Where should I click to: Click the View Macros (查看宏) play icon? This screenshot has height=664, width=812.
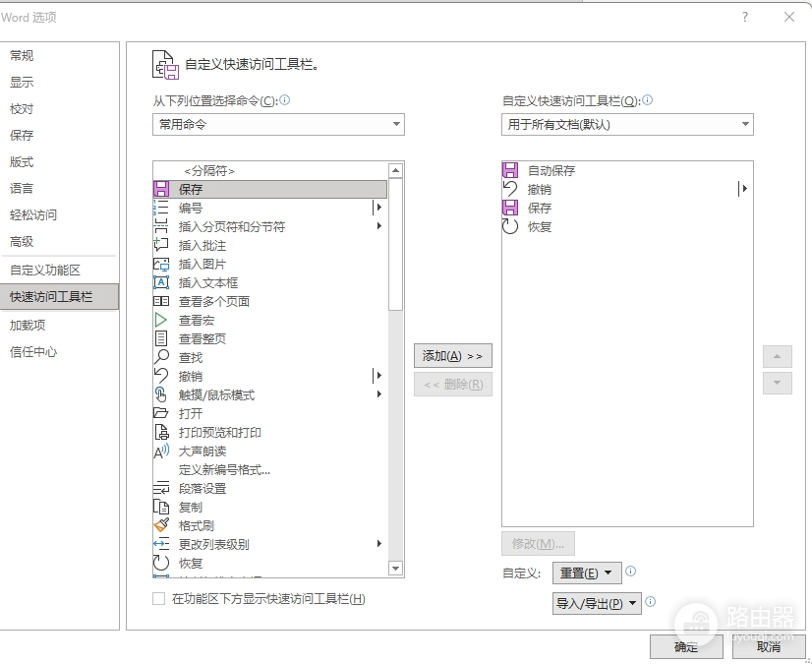coord(161,320)
